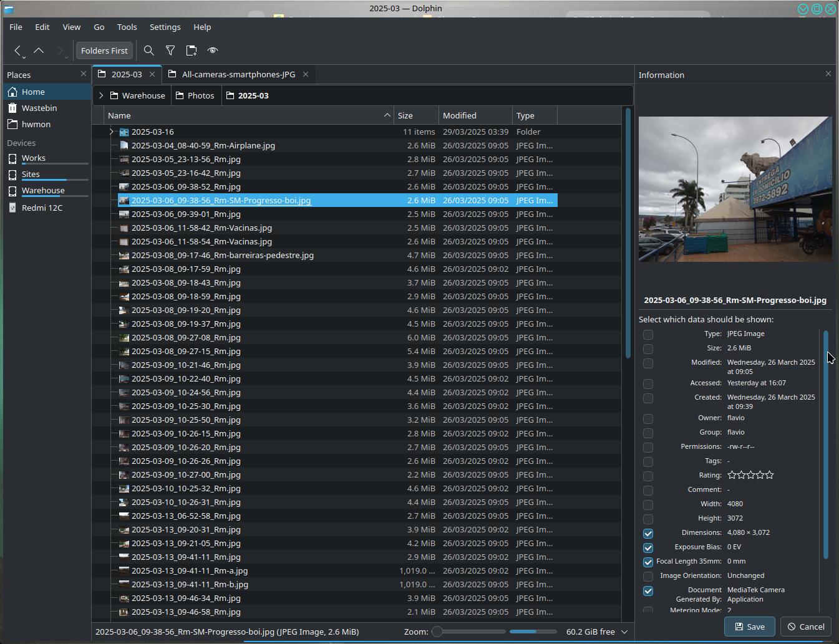Viewport: 839px width, 644px height.
Task: Switch to the All-cameras-smartphones-JPG tab
Action: pos(238,74)
